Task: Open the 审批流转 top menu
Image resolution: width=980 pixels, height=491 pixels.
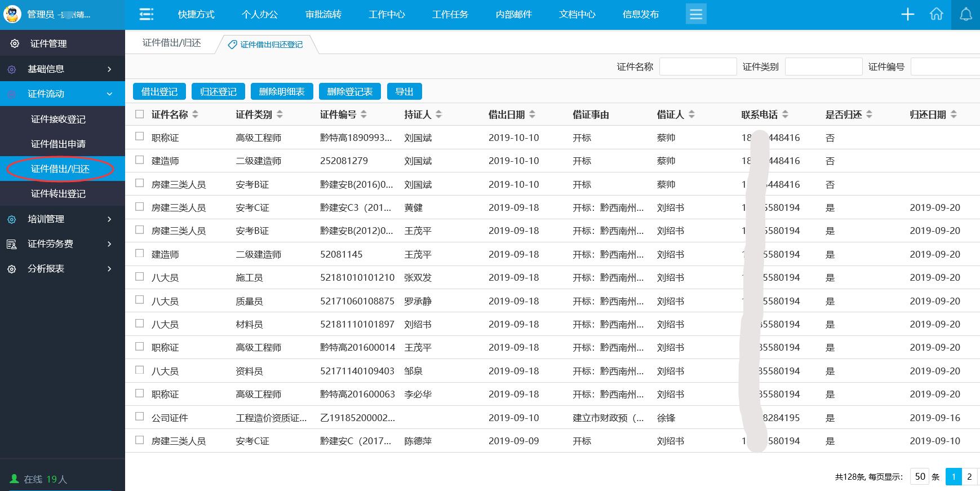Action: point(323,15)
